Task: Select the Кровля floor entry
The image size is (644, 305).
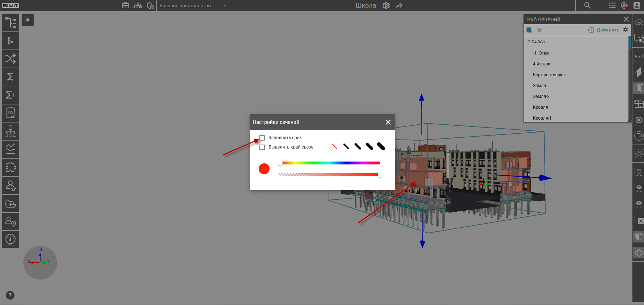Action: [x=540, y=107]
